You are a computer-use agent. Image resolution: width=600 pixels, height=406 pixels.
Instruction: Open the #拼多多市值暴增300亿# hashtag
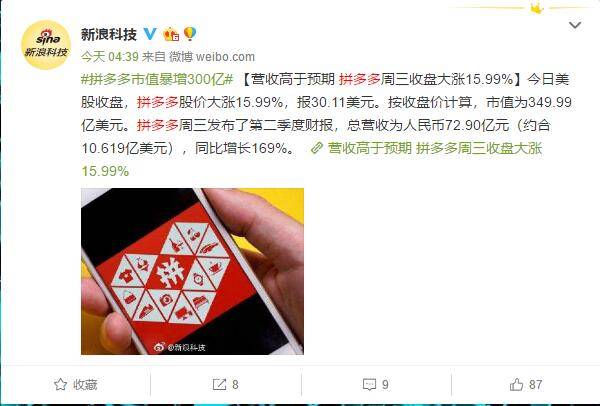click(157, 80)
